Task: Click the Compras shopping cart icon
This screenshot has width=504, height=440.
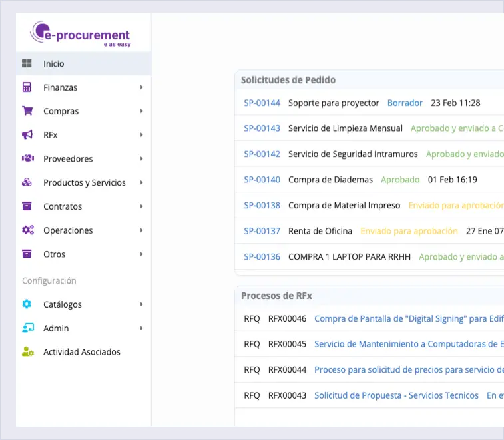Action: pyautogui.click(x=27, y=111)
